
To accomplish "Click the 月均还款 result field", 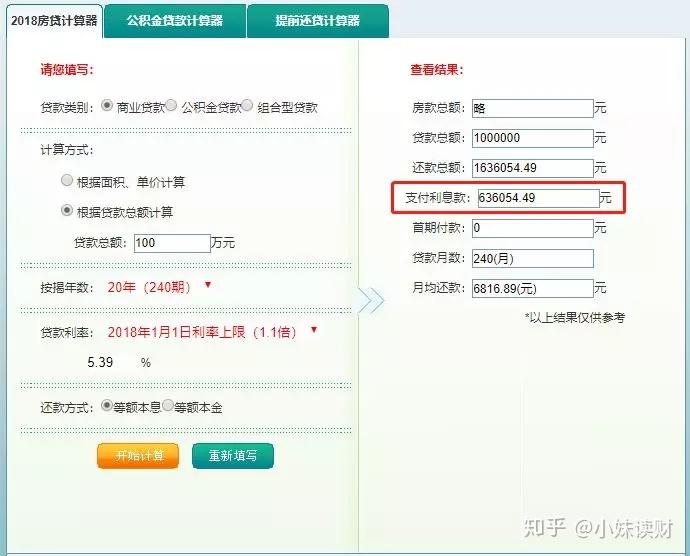I will point(530,288).
